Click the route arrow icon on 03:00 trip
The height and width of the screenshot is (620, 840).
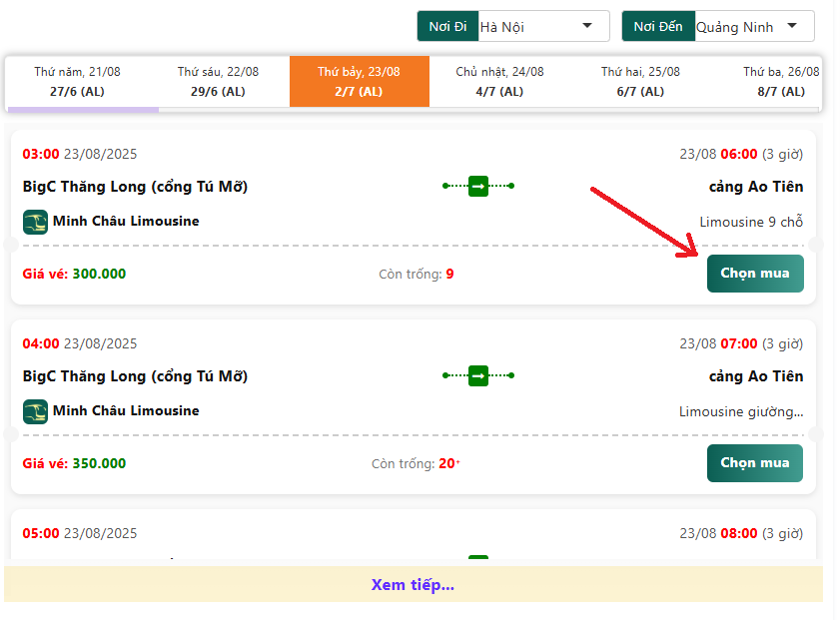pos(478,187)
